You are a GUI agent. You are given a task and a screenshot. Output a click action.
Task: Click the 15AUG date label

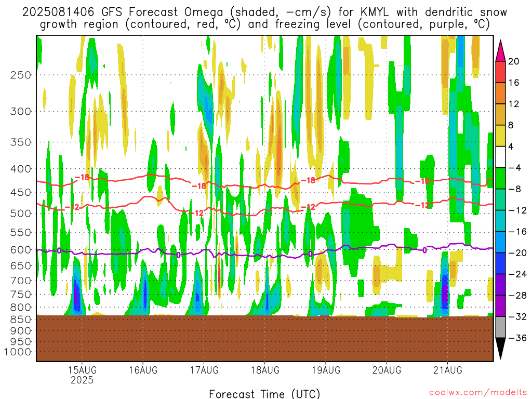coord(82,370)
